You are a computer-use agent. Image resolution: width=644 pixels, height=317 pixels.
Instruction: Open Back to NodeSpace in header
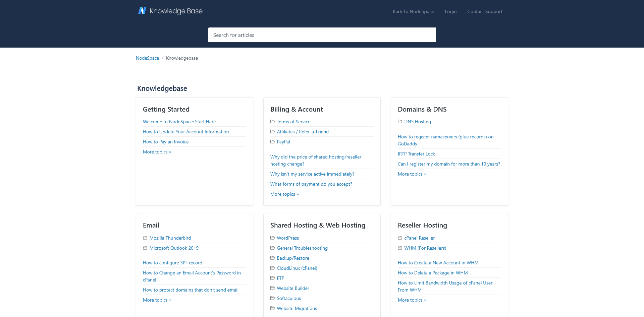pyautogui.click(x=413, y=11)
